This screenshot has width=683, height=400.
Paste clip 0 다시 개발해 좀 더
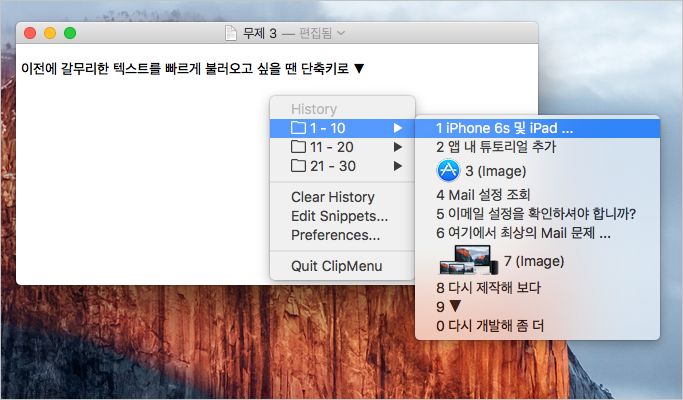pyautogui.click(x=538, y=326)
